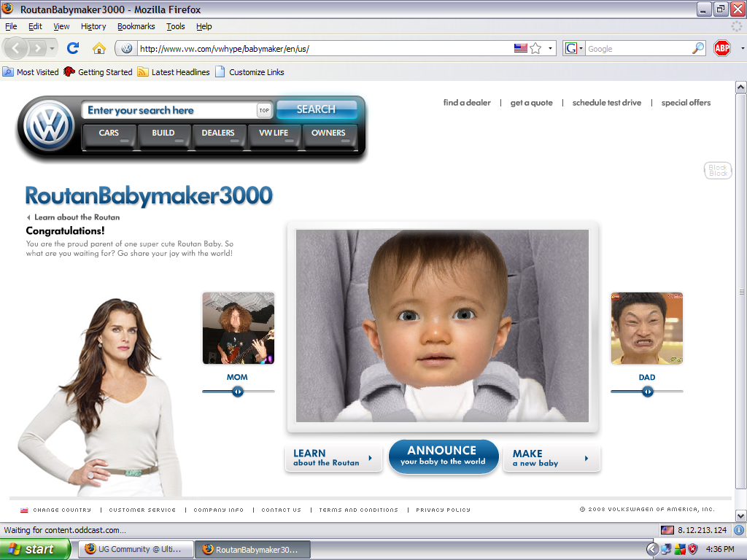Open the Getting Started bookmark
Image resolution: width=747 pixels, height=560 pixels.
click(x=98, y=72)
